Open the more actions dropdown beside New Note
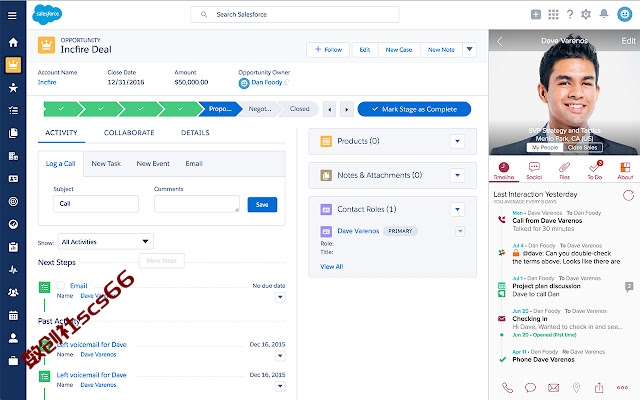The height and width of the screenshot is (400, 640). [x=469, y=49]
